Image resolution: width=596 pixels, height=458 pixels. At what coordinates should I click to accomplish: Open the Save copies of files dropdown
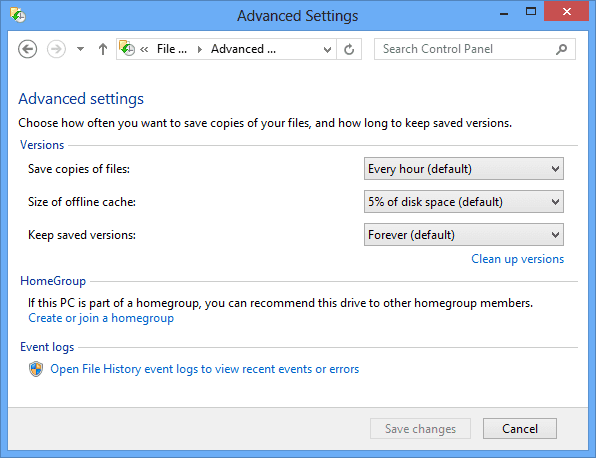point(464,169)
